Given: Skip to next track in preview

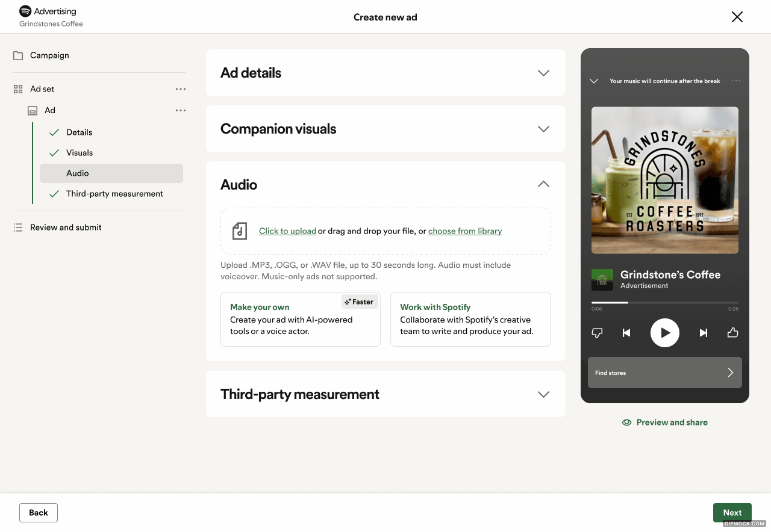Looking at the screenshot, I should [703, 333].
